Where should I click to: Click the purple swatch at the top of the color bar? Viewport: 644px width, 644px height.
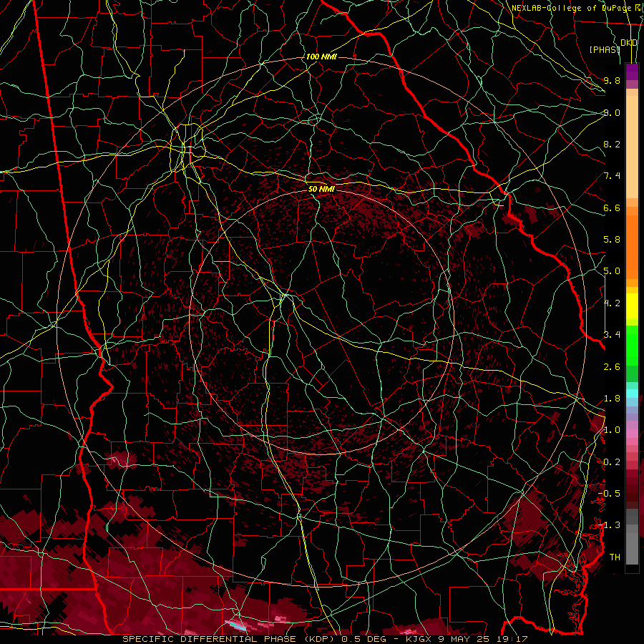click(632, 72)
